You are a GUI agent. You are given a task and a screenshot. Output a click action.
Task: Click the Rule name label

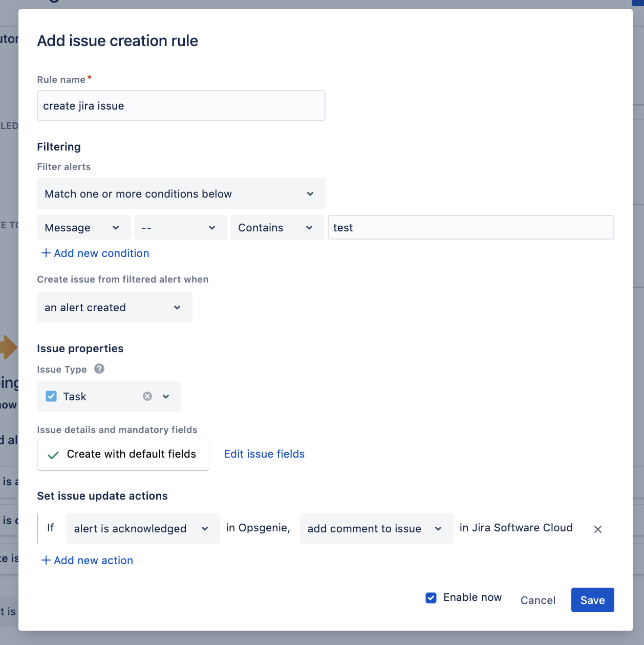(61, 80)
